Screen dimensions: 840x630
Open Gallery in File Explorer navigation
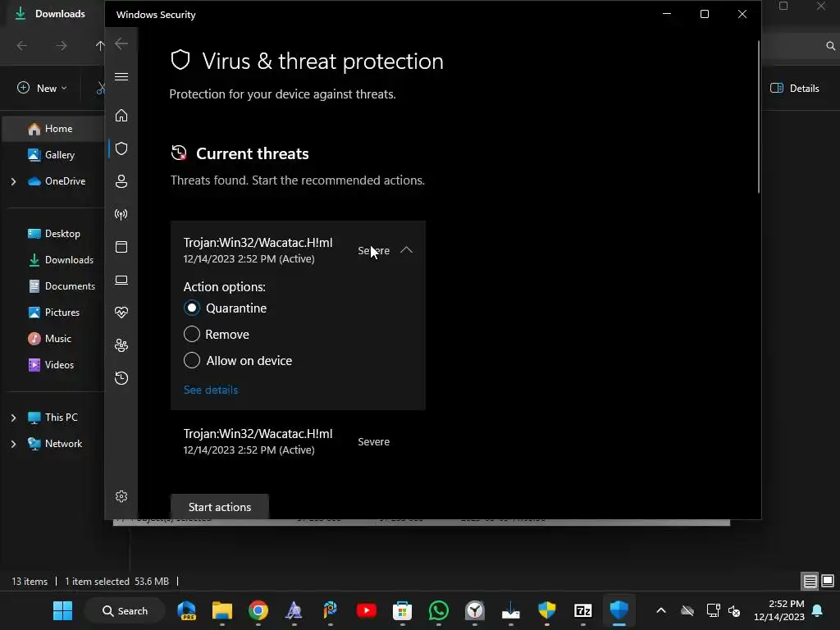[x=52, y=155]
